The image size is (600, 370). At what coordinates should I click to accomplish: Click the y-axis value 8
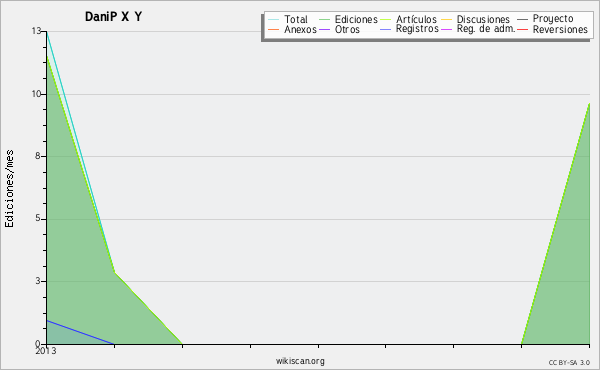38,156
